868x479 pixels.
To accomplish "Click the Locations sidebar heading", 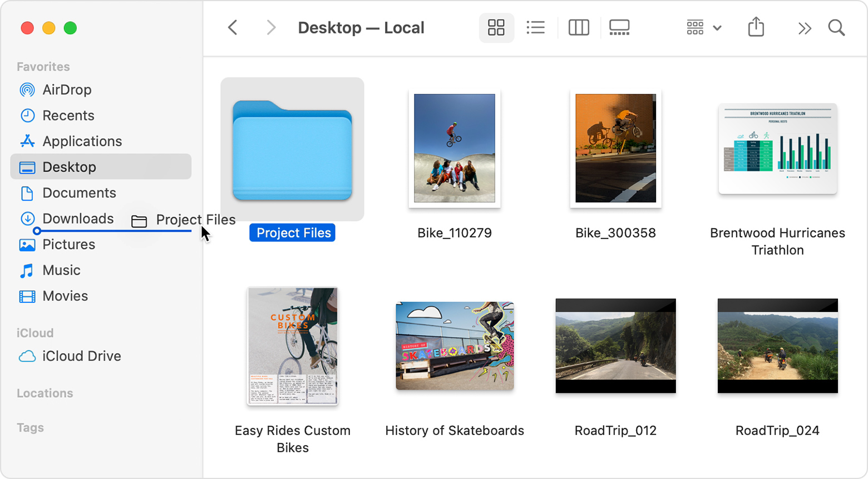I will pos(45,393).
